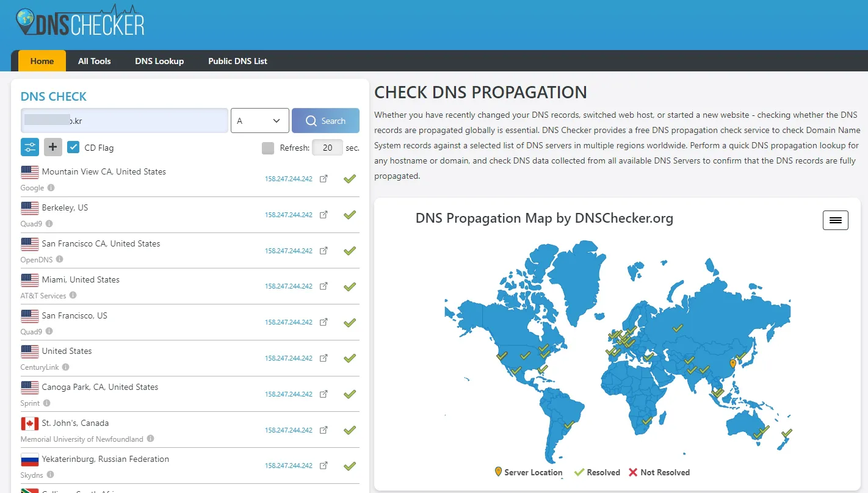Open external link for Berkeley Quad9 result
868x493 pixels.
[x=324, y=215]
